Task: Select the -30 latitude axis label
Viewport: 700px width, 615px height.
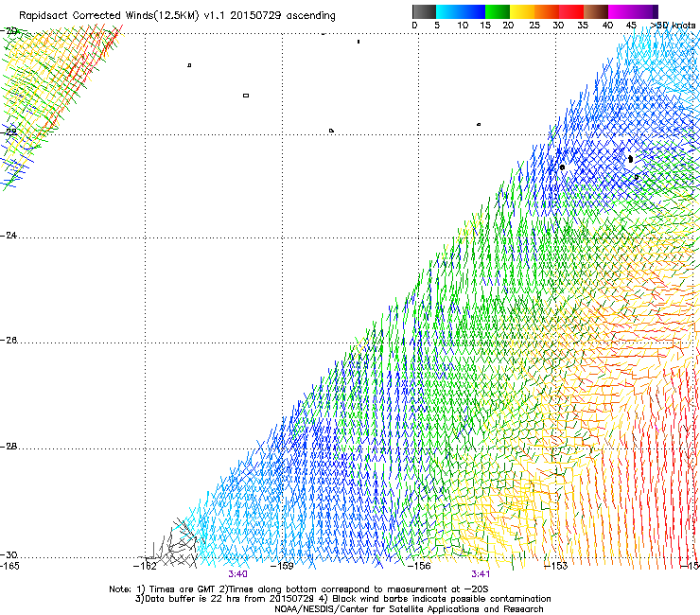Action: click(x=9, y=554)
